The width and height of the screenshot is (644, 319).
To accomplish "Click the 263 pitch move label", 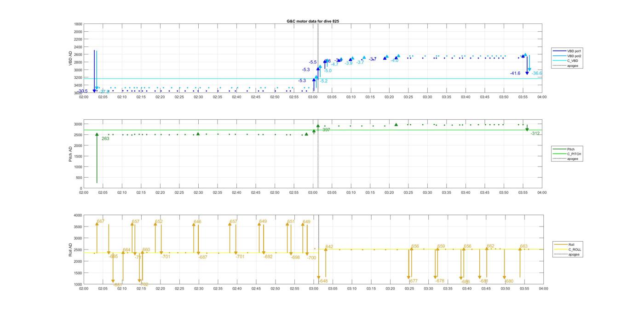I will pos(105,139).
